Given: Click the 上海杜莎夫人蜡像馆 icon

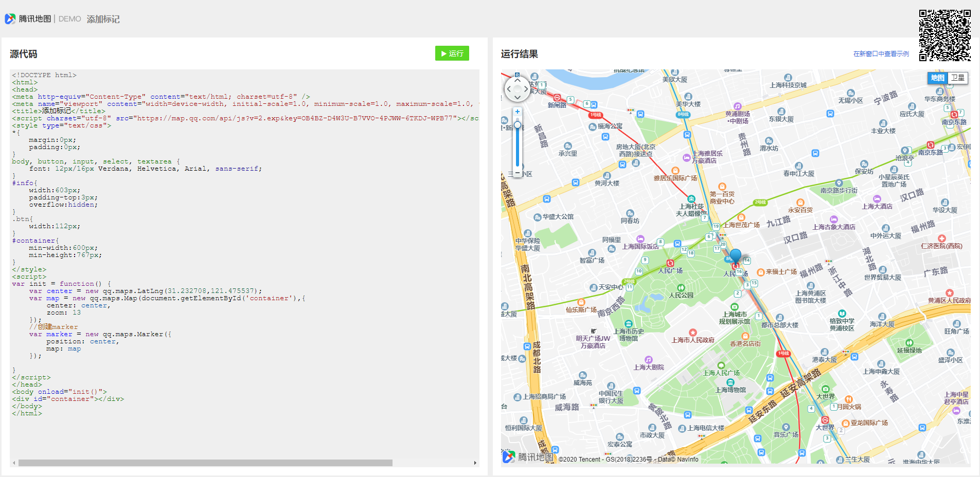Looking at the screenshot, I should coord(691,198).
